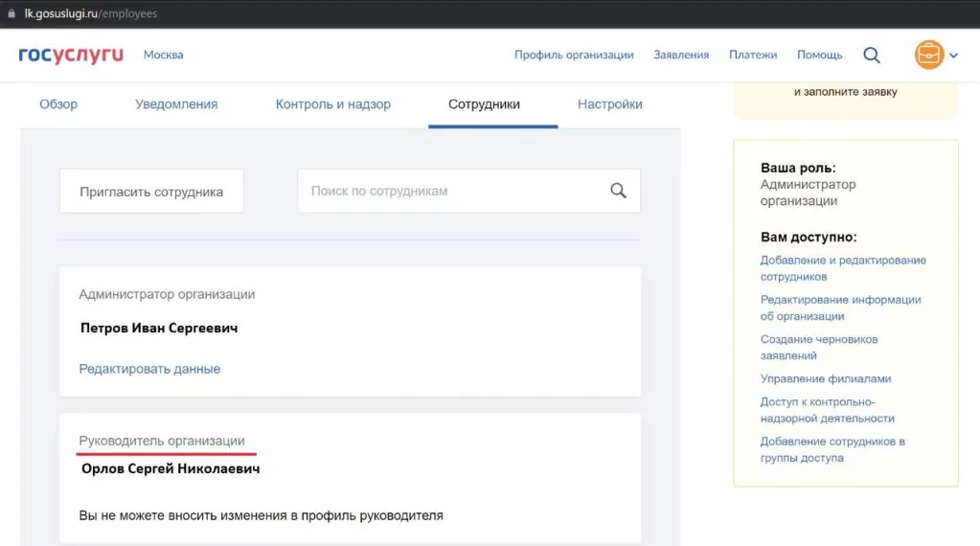
Task: Select the Сотрудники tab
Action: (485, 104)
